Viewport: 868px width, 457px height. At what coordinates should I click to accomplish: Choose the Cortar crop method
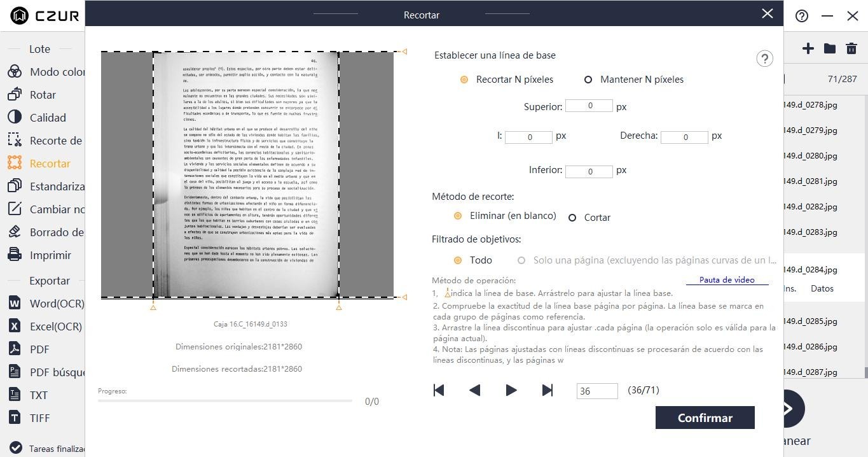572,218
